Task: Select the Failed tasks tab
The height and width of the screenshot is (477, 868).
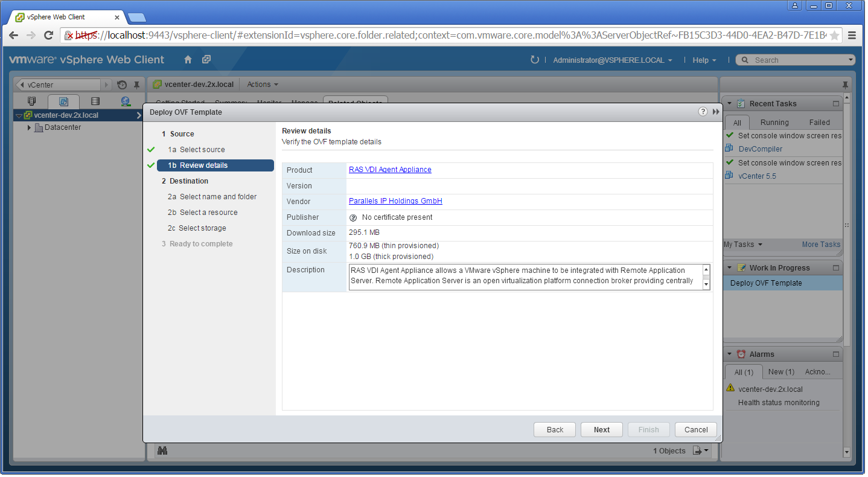Action: pos(820,122)
